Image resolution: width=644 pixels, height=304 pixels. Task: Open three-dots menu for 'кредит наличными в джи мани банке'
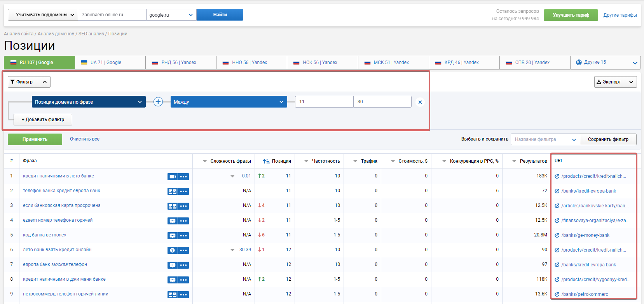(184, 280)
